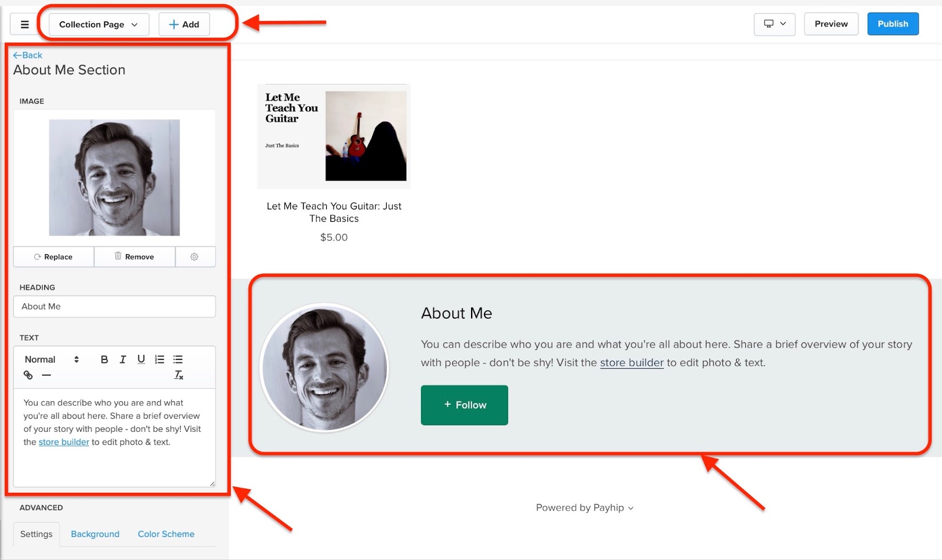Open store builder link in preview
Screen dimensions: 942x560
point(632,362)
